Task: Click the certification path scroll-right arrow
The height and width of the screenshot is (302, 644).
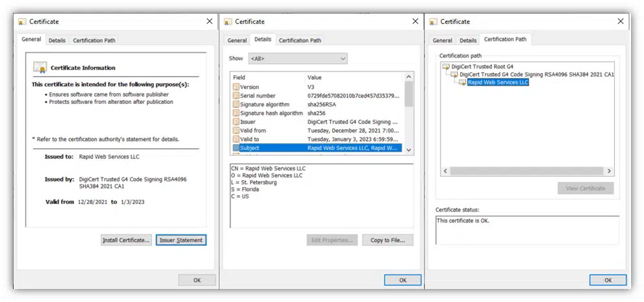Action: [609, 171]
